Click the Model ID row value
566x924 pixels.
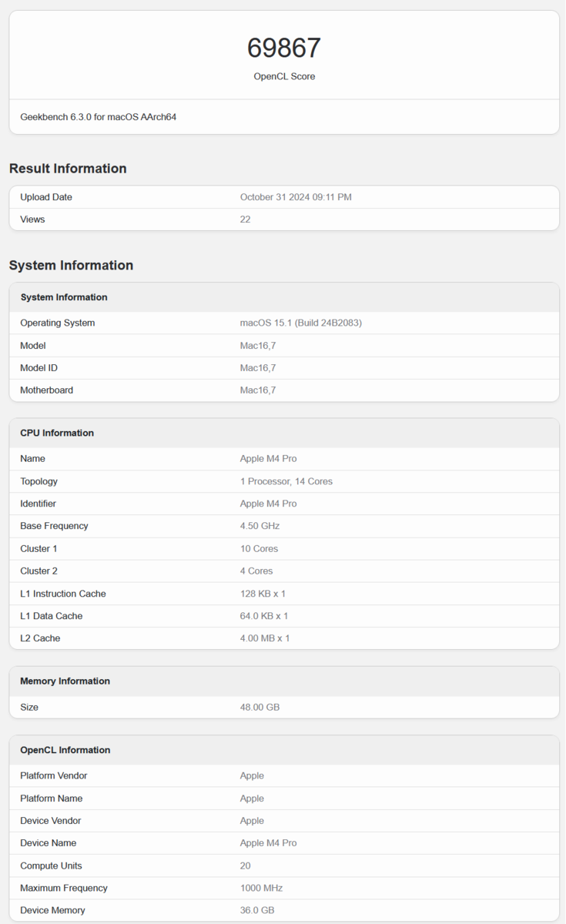pos(258,368)
